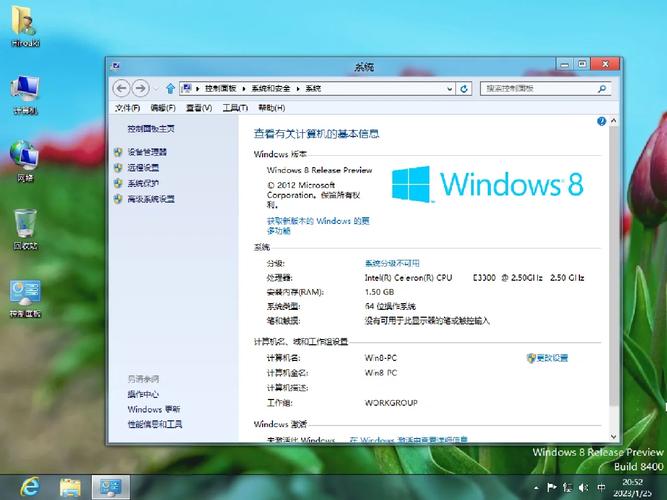Open the address bar history dropdown
The image size is (667, 500).
point(450,89)
